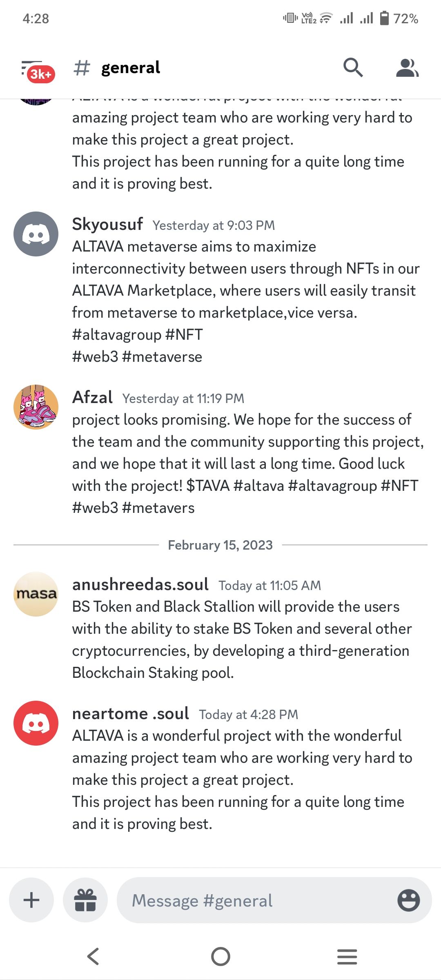This screenshot has width=441, height=980.
Task: Open the members list icon
Action: 407,68
